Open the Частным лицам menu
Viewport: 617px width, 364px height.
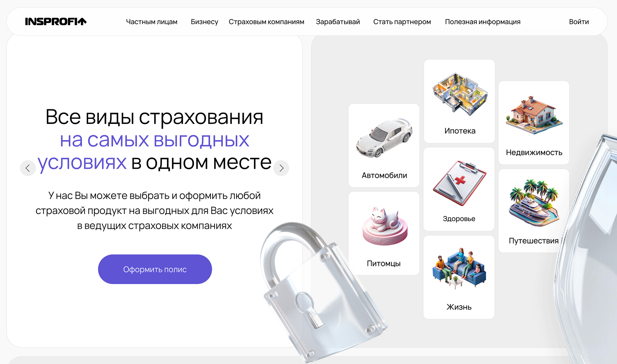tap(152, 22)
